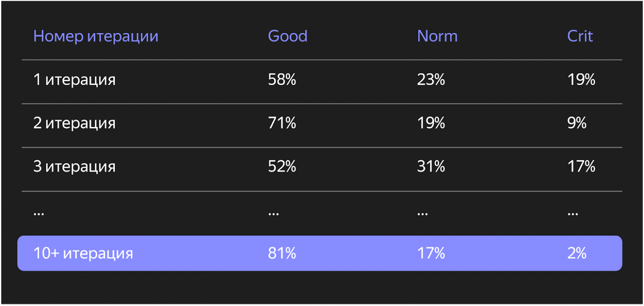Click the 'Номер итерации' column header
This screenshot has width=644, height=306.
tap(96, 36)
